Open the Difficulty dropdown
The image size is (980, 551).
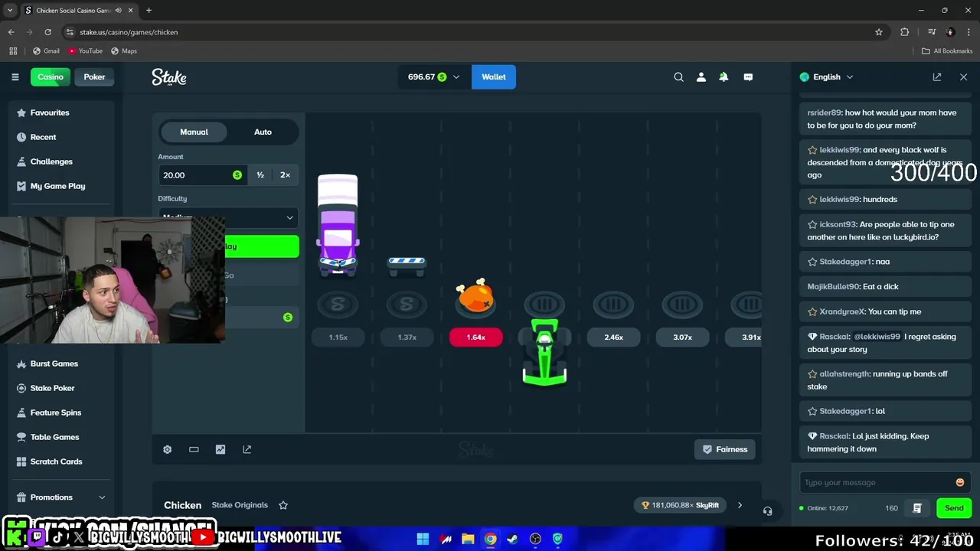(228, 217)
